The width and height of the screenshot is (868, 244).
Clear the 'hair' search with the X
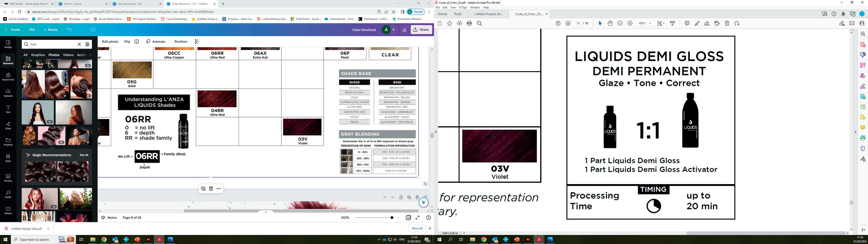click(x=79, y=44)
